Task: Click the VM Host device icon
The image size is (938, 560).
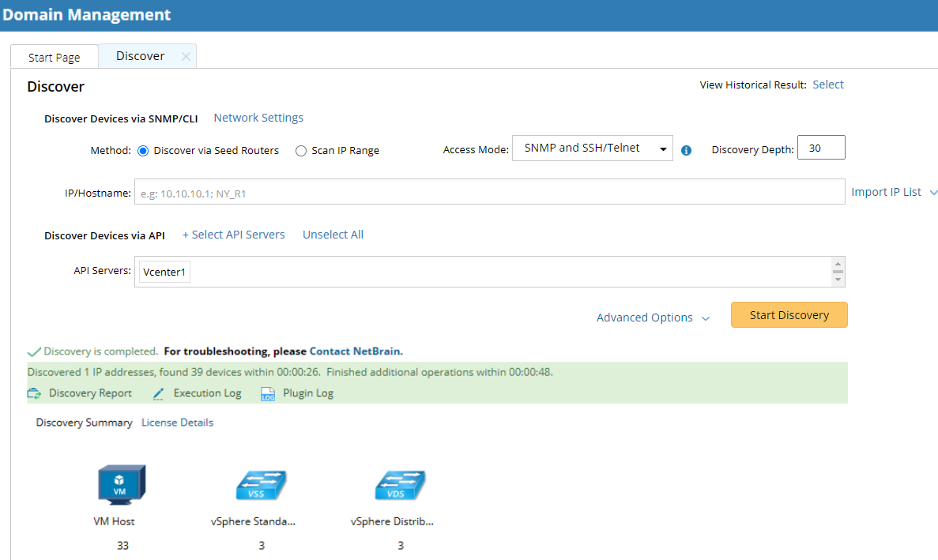Action: click(122, 484)
